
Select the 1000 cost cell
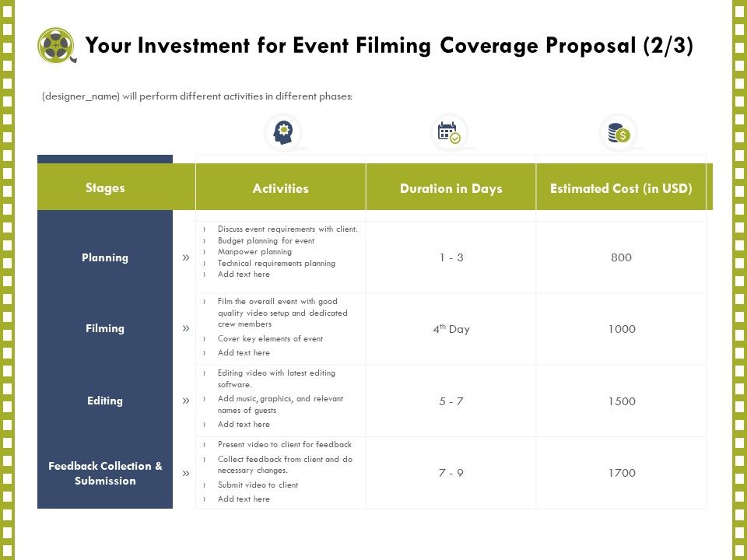click(621, 329)
